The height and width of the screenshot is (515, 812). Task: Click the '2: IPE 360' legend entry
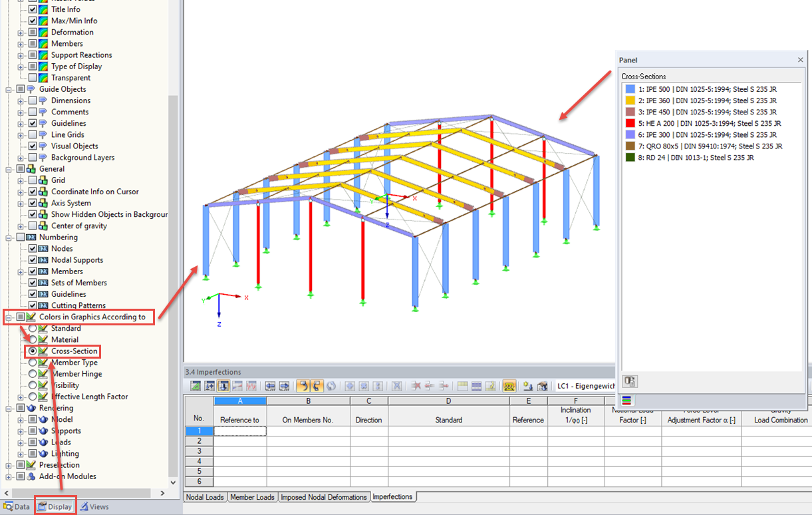707,100
